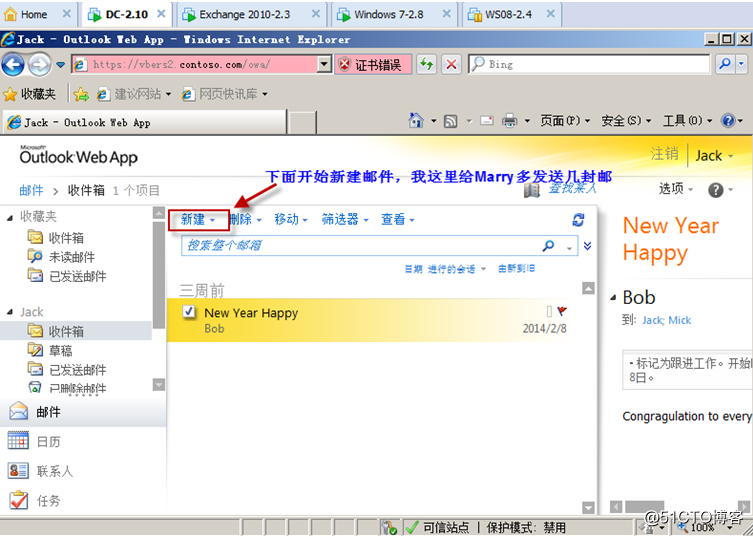Open the 新建 new dropdown
Viewport: 753px width, 536px height.
198,219
